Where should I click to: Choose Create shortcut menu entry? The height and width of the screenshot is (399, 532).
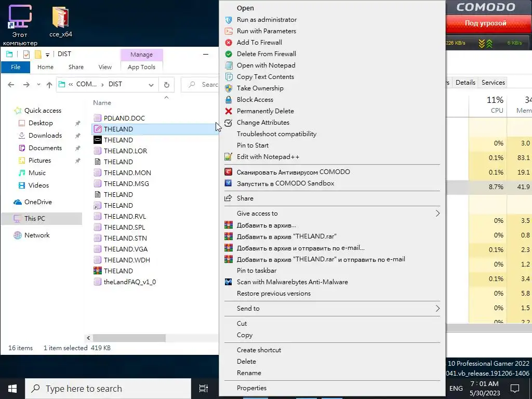click(x=259, y=350)
